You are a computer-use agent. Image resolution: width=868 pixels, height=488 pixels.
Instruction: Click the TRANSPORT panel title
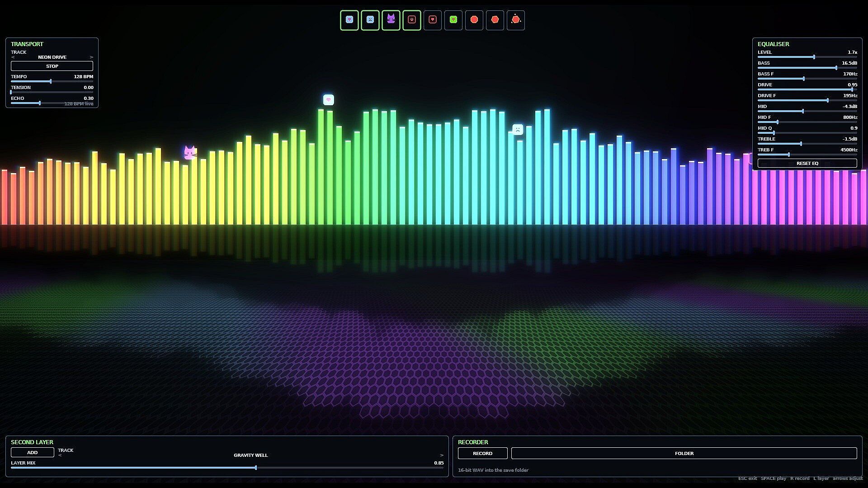pos(27,44)
